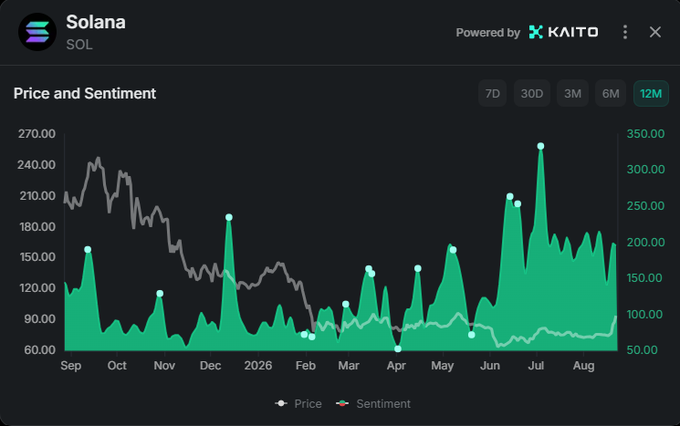This screenshot has height=426, width=680.
Task: Click the late-May sentiment dip marker
Action: (471, 334)
